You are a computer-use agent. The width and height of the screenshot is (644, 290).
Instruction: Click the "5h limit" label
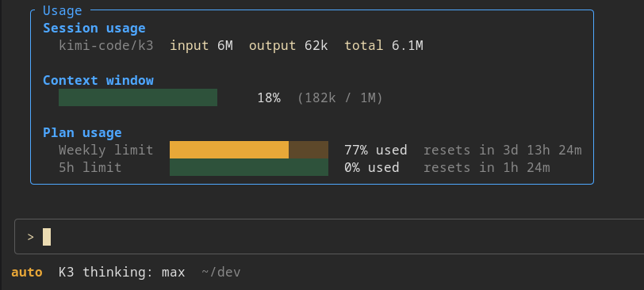pyautogui.click(x=90, y=167)
